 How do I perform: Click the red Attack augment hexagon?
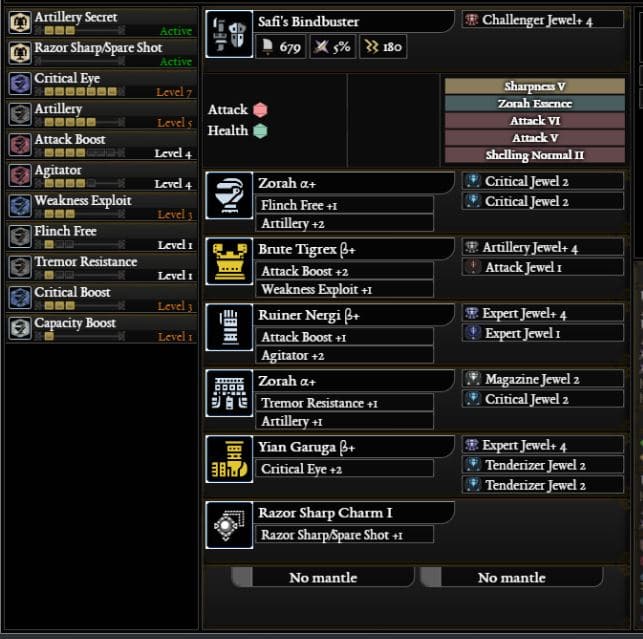[x=260, y=110]
